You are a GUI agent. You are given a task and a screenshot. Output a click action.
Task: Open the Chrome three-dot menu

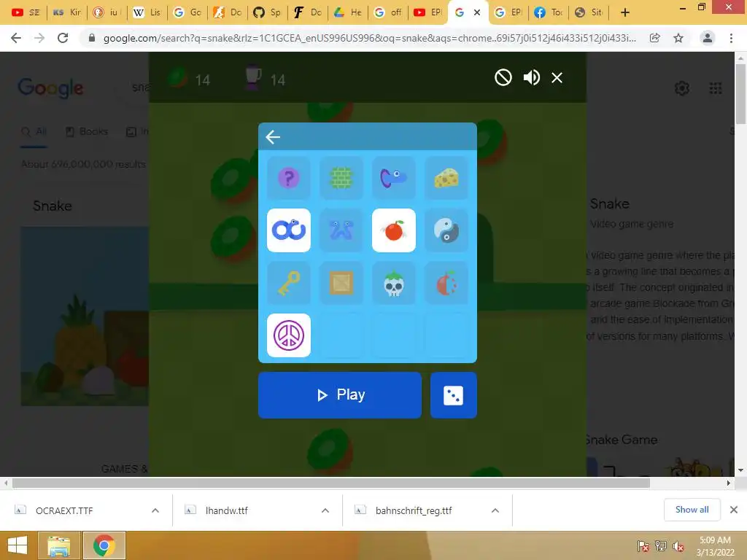731,38
